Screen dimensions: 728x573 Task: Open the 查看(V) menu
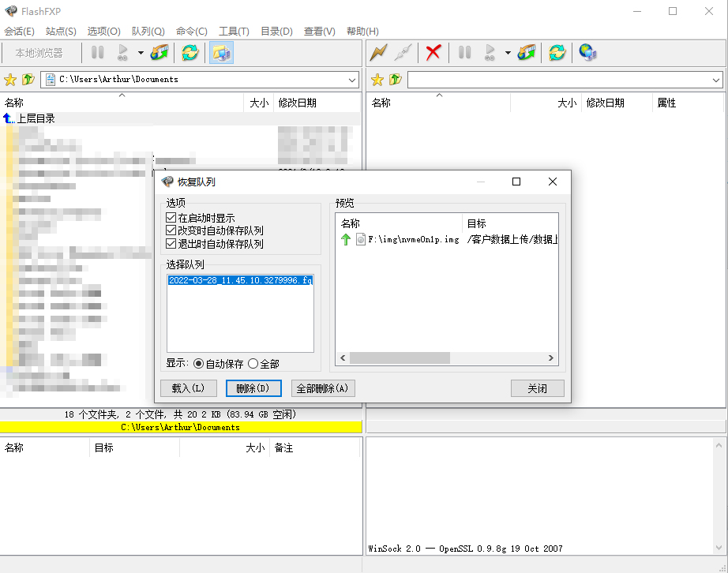pos(320,31)
